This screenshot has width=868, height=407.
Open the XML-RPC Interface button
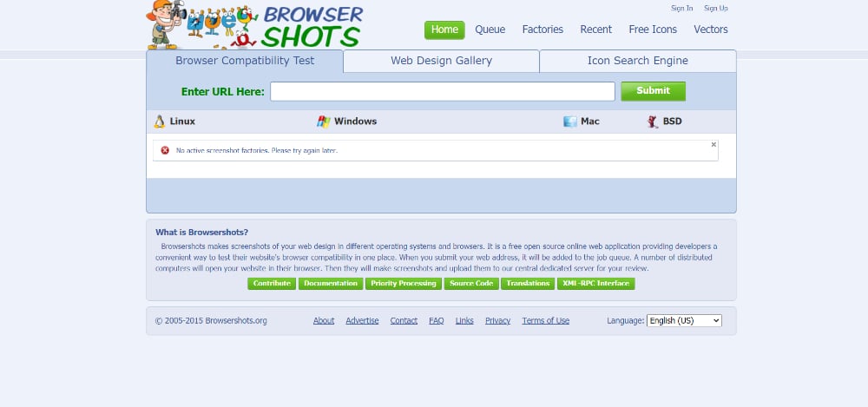pos(595,284)
